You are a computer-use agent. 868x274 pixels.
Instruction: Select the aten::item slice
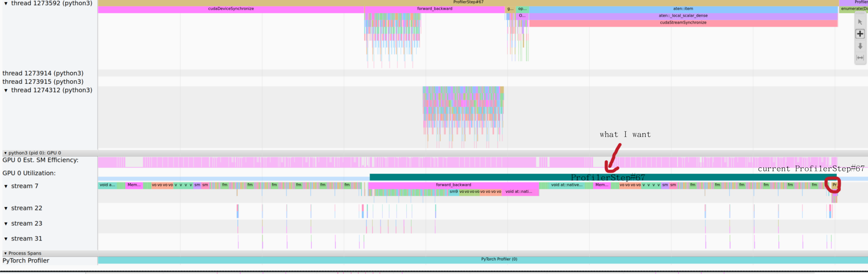coord(683,9)
